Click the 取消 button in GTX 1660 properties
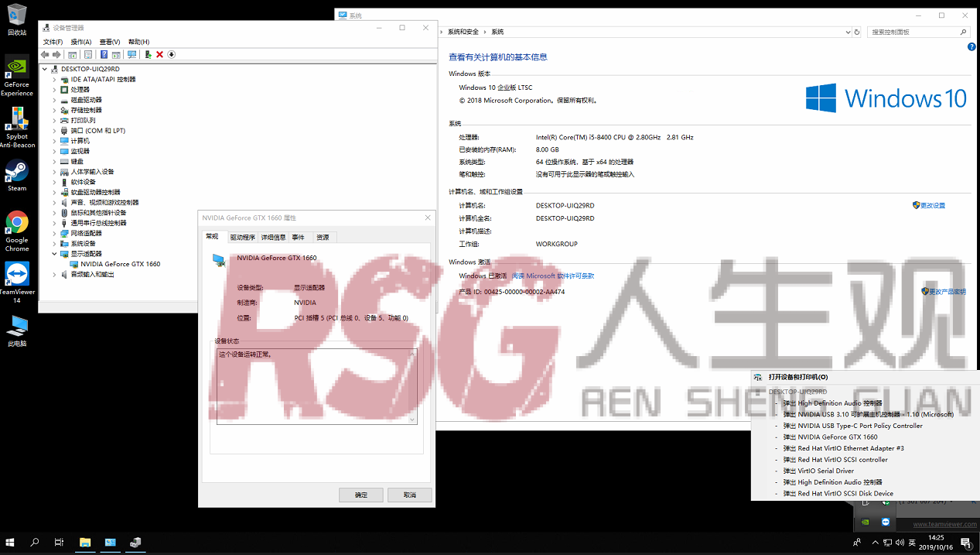The width and height of the screenshot is (980, 555). pos(410,495)
